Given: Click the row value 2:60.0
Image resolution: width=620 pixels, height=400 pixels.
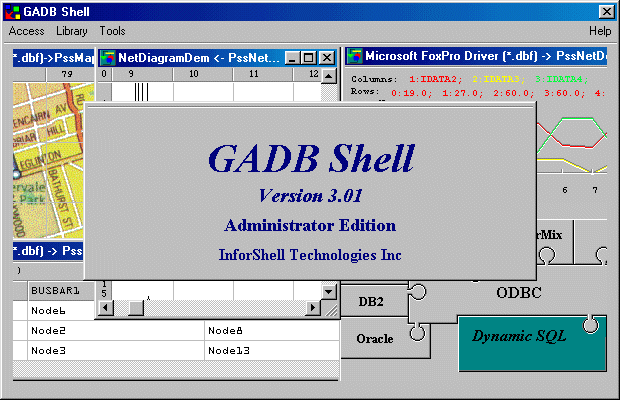Looking at the screenshot, I should [514, 93].
